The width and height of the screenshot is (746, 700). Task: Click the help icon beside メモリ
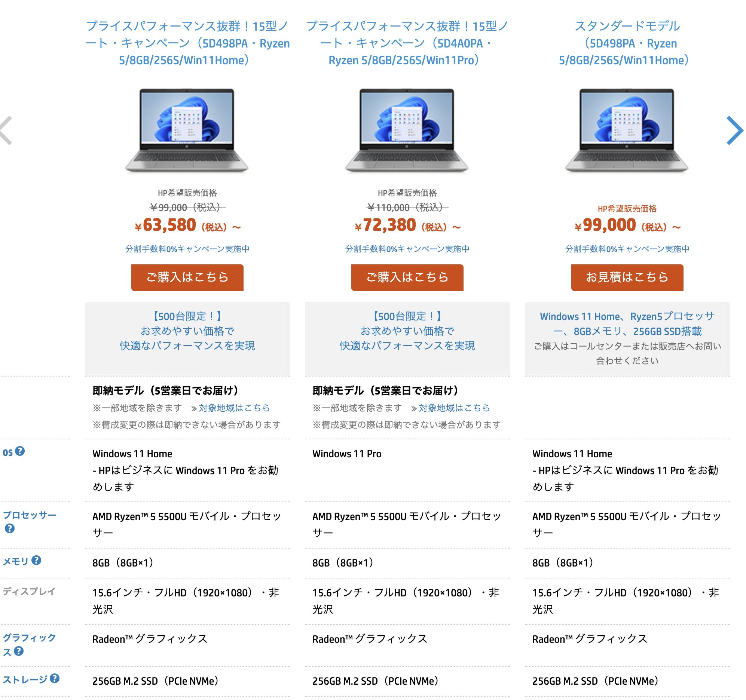(36, 561)
